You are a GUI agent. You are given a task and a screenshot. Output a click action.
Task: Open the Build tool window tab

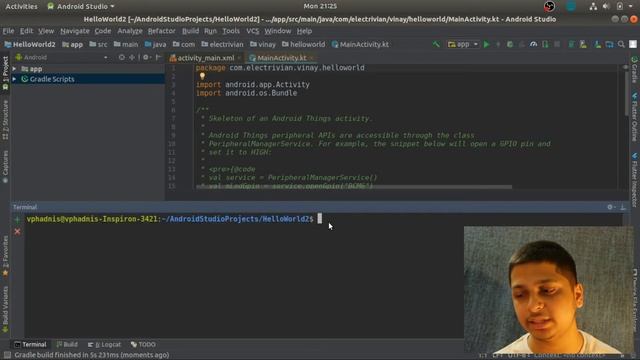pyautogui.click(x=67, y=344)
